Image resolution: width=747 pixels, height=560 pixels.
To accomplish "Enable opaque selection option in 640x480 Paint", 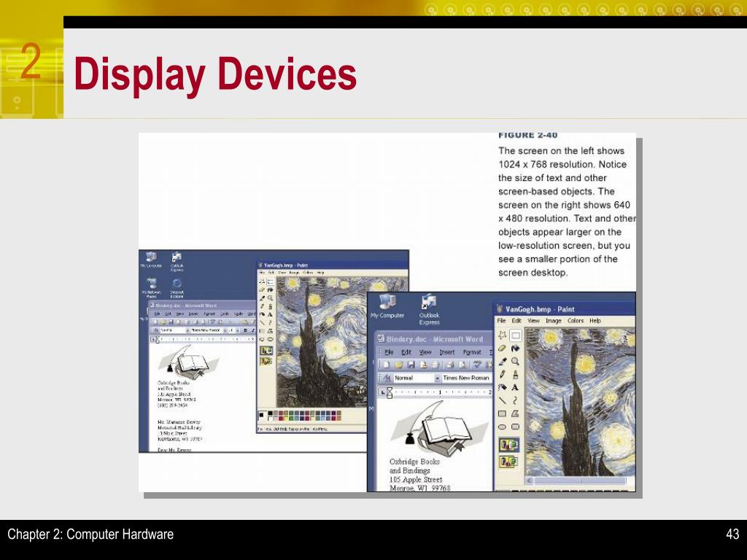I will tap(508, 445).
